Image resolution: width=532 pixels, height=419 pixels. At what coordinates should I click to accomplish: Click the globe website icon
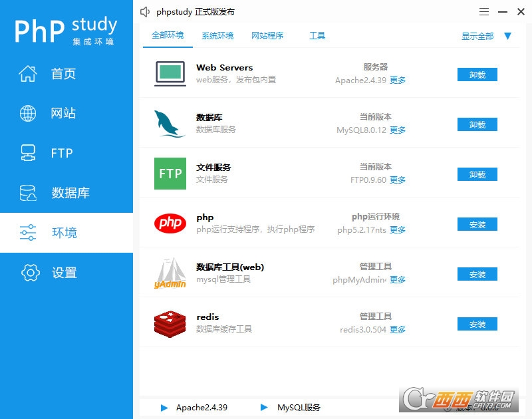[28, 113]
